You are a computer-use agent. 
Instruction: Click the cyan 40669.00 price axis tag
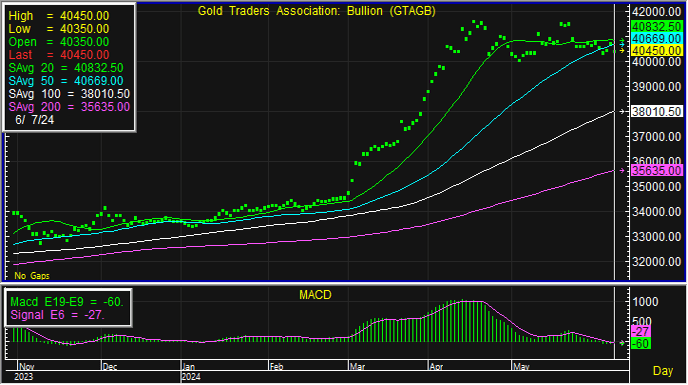(656, 39)
